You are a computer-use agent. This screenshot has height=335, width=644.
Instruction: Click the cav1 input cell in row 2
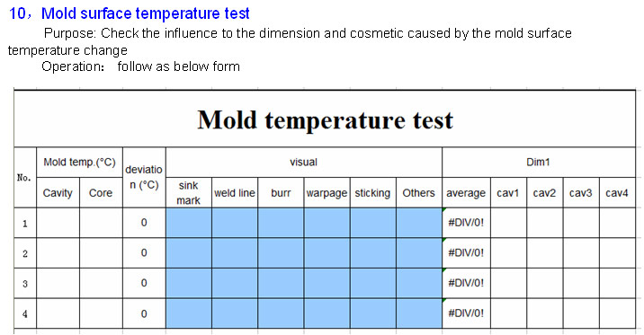[x=508, y=253]
